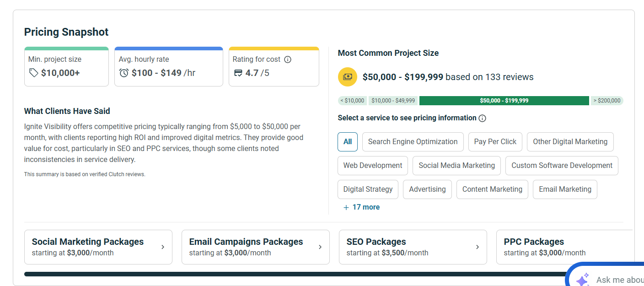Open the PPC Packages card
The width and height of the screenshot is (644, 286).
click(564, 247)
